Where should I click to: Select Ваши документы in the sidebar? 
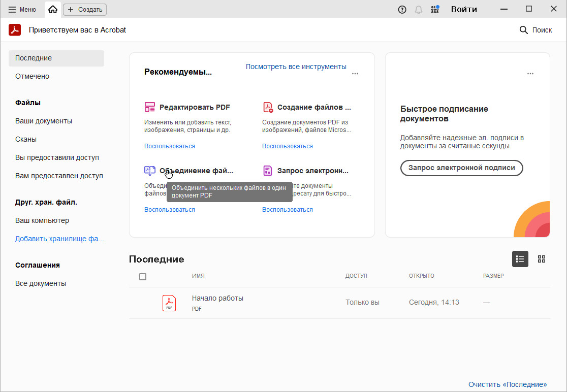(x=44, y=121)
